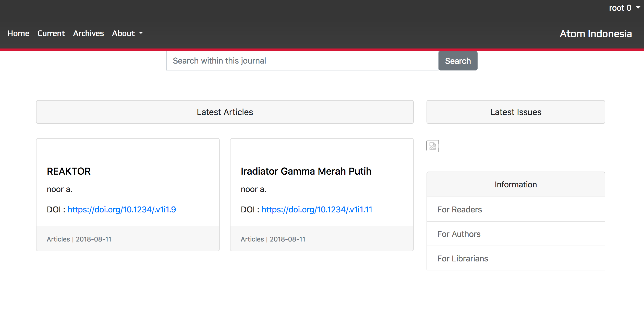Follow the DOI link ending v1i1.11

pyautogui.click(x=317, y=210)
